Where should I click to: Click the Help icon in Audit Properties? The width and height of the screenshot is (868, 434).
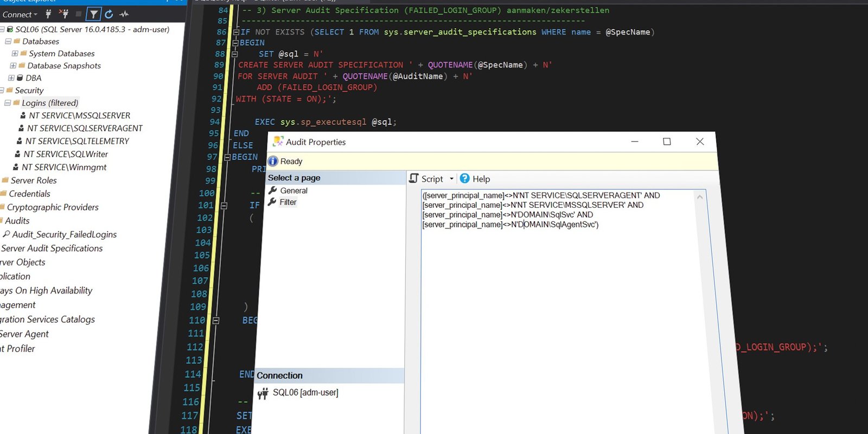[465, 178]
